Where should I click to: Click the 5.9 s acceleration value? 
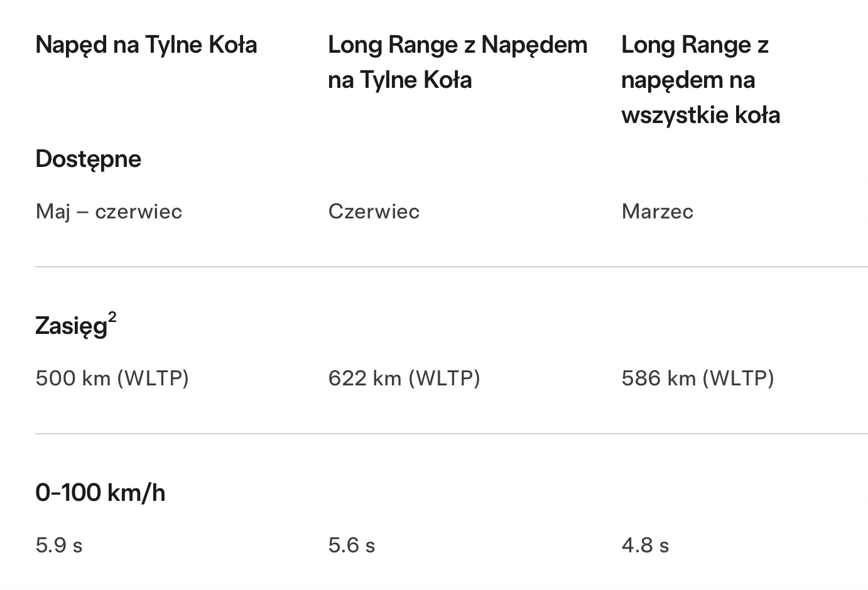59,545
